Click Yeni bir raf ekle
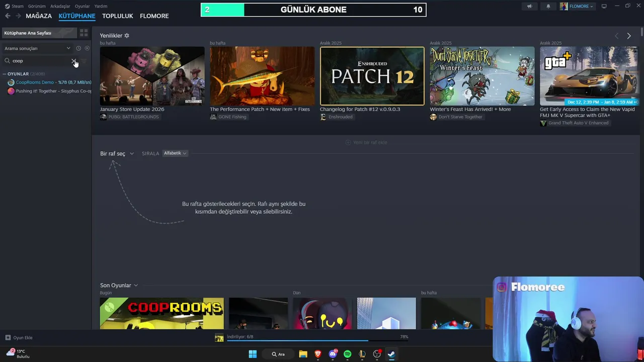The width and height of the screenshot is (644, 362). tap(366, 142)
